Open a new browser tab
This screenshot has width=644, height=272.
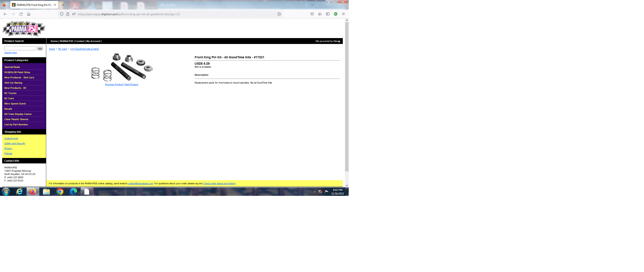[x=63, y=5]
